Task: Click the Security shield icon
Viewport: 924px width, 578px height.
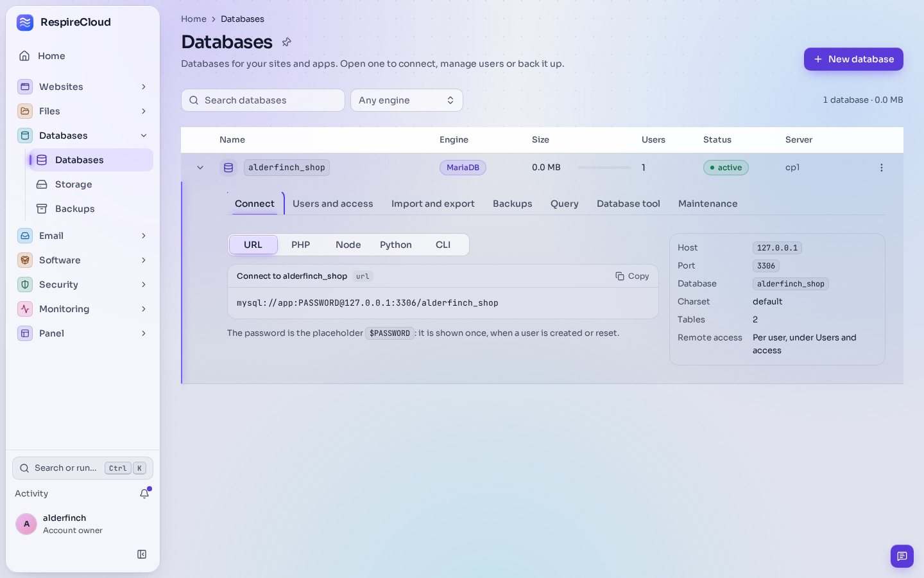Action: 25,285
